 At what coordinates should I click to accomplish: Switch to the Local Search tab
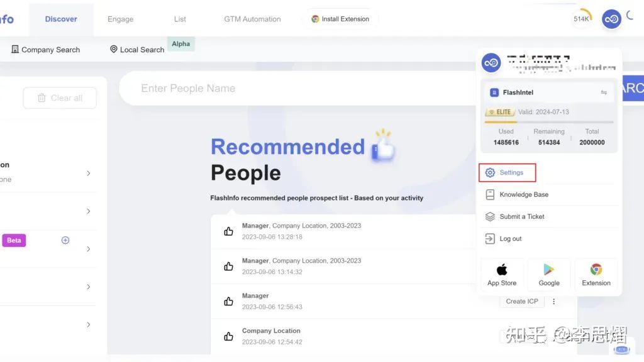point(142,49)
